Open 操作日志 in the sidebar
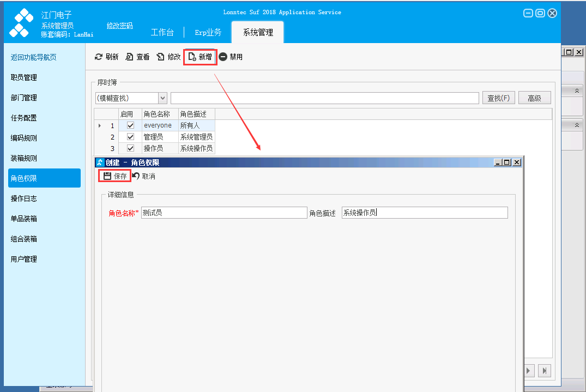The height and width of the screenshot is (392, 586). (x=24, y=198)
